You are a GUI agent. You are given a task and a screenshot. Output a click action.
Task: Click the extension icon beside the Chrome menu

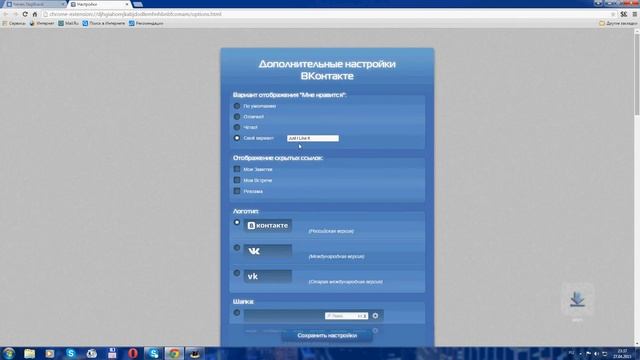coord(624,14)
